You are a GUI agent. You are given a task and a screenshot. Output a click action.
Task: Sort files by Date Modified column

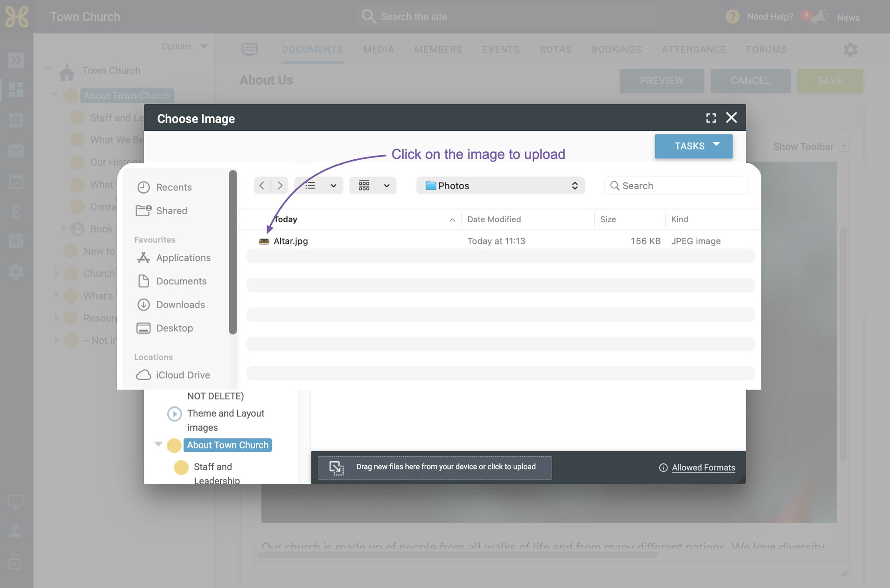point(494,219)
